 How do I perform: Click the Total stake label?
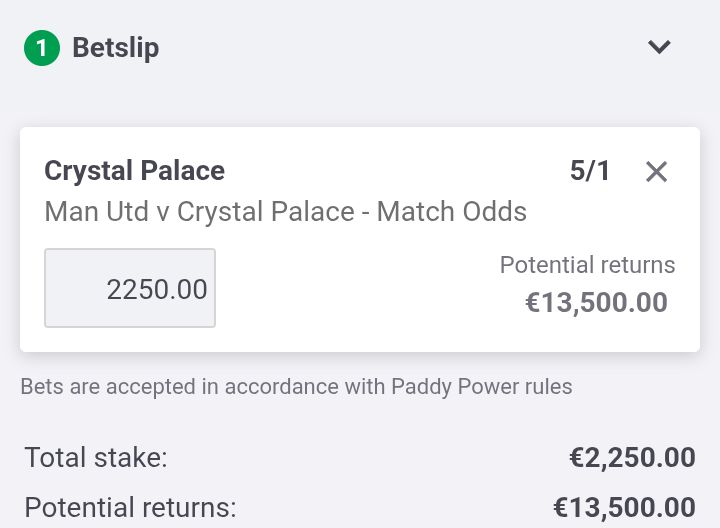96,458
